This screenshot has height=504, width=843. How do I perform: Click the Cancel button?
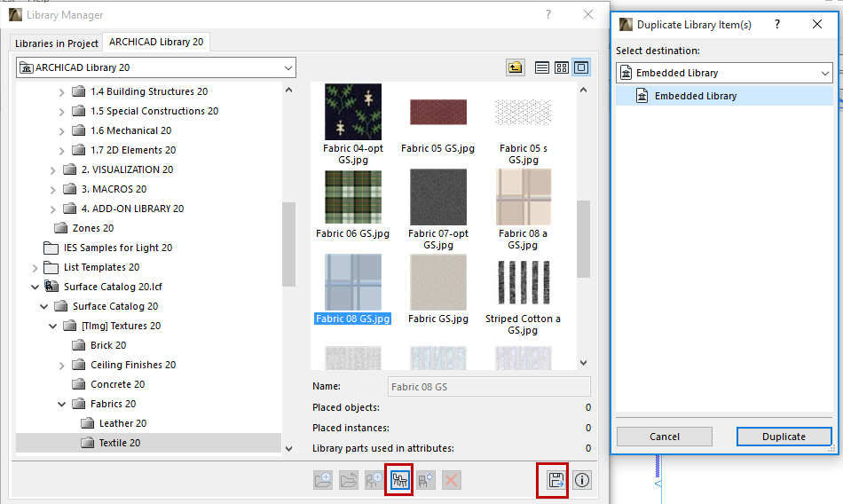[x=665, y=437]
